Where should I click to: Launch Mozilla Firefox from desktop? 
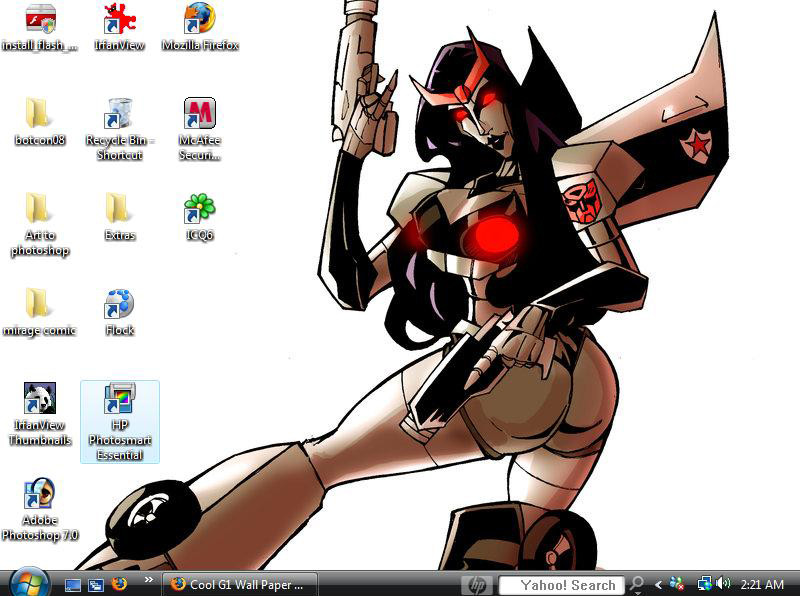click(199, 27)
